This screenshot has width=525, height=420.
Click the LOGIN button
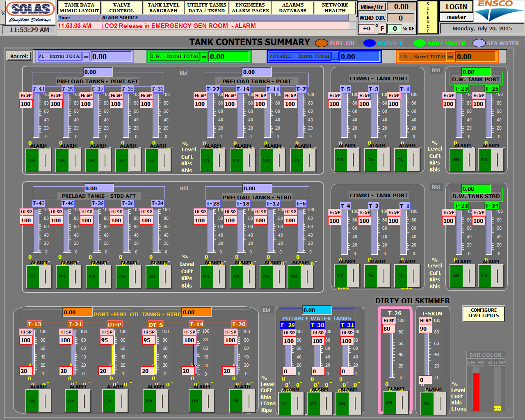(456, 7)
